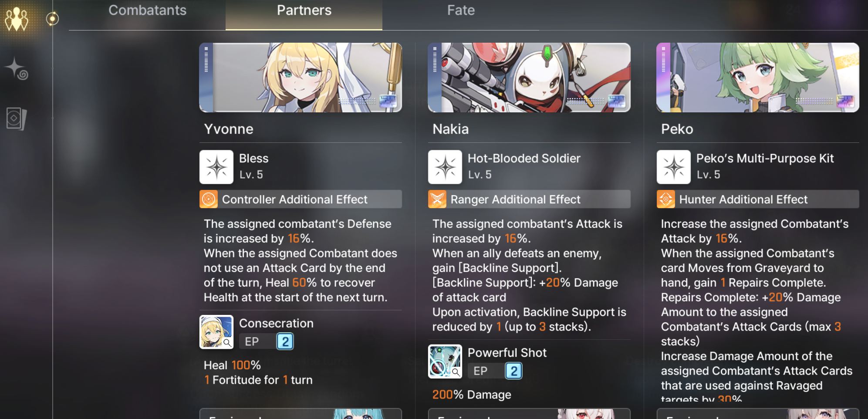Image resolution: width=868 pixels, height=419 pixels.
Task: Click the Ranger Additional Effect class icon
Action: [x=437, y=199]
